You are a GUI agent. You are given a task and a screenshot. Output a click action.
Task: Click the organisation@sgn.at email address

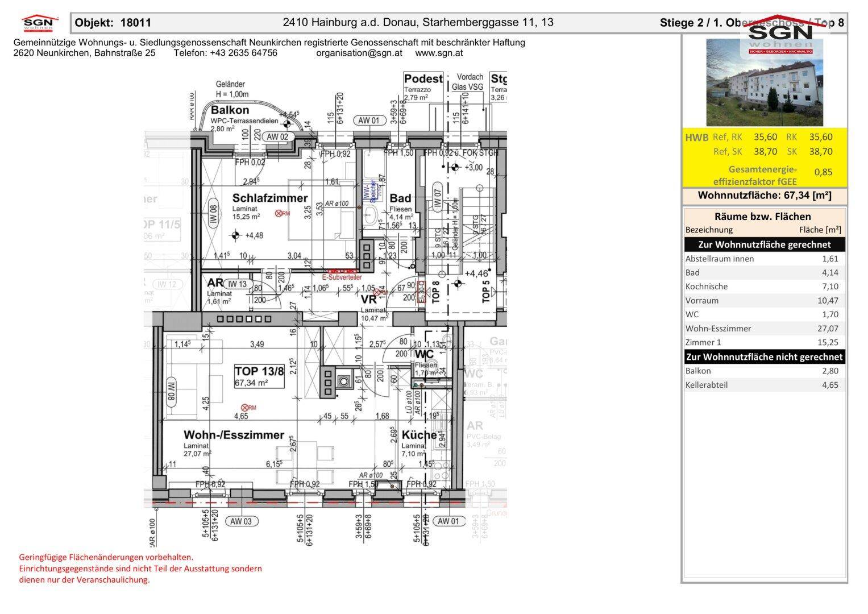click(359, 53)
